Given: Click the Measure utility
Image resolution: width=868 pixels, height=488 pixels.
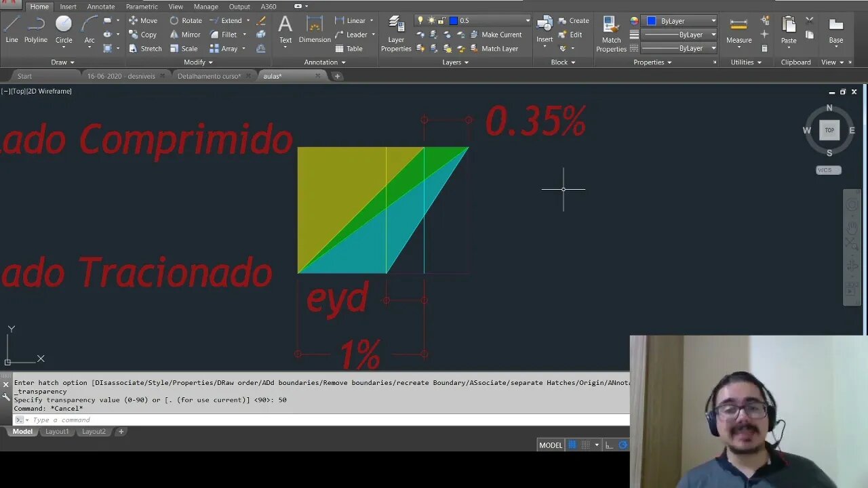Looking at the screenshot, I should point(738,30).
